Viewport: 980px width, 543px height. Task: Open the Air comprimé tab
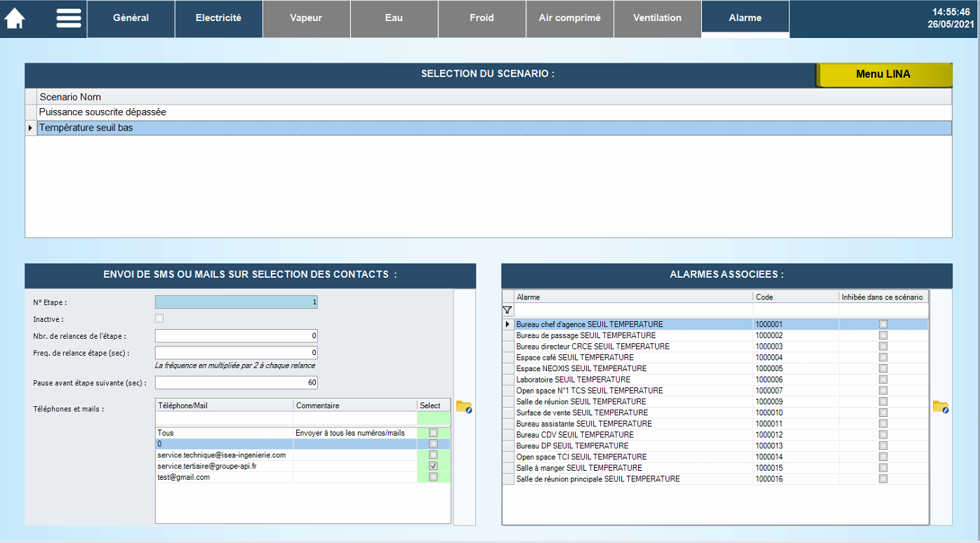coord(569,18)
